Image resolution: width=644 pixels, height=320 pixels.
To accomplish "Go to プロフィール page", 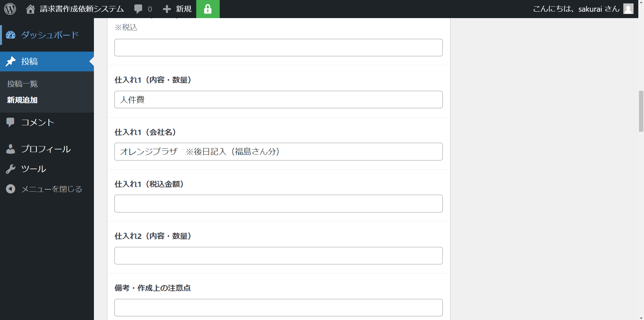I will [46, 149].
